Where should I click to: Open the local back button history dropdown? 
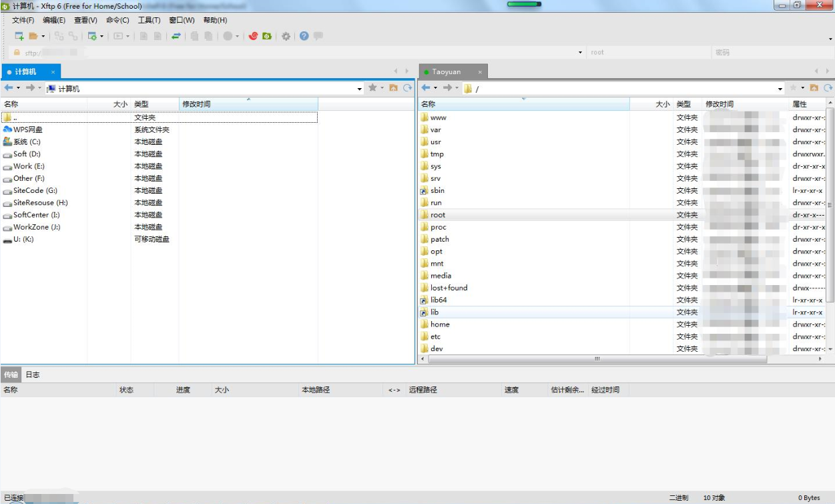tap(18, 88)
